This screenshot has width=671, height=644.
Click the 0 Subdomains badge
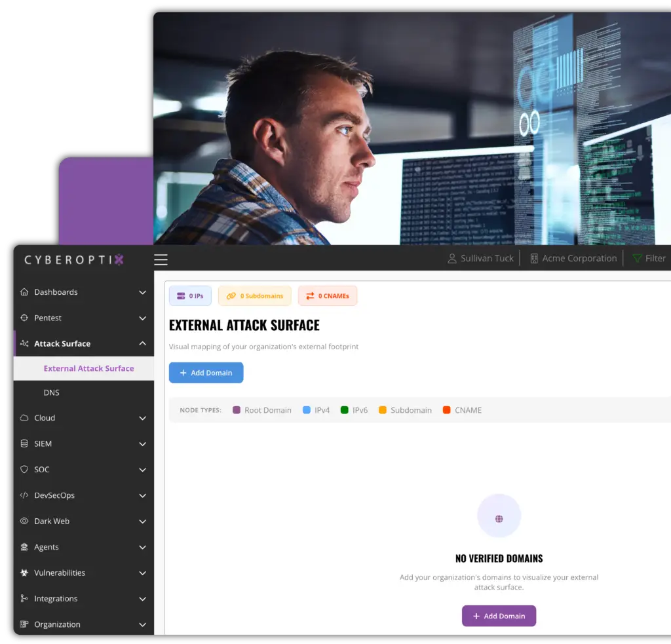256,296
